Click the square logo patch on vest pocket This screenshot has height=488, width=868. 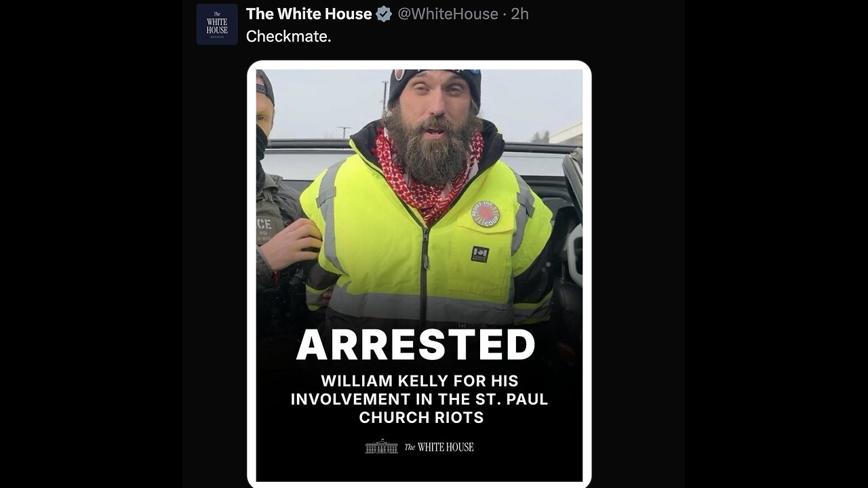479,253
